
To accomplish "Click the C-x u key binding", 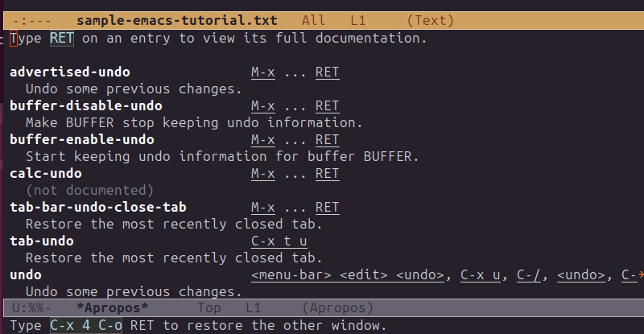I will click(x=481, y=274).
